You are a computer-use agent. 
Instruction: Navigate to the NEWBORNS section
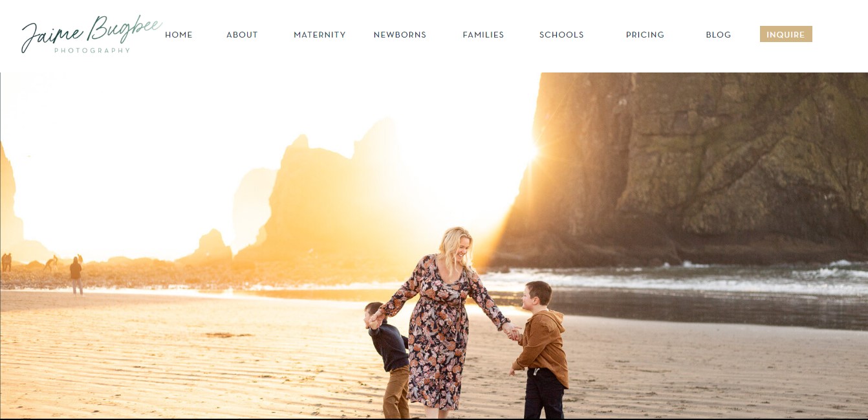click(x=400, y=35)
